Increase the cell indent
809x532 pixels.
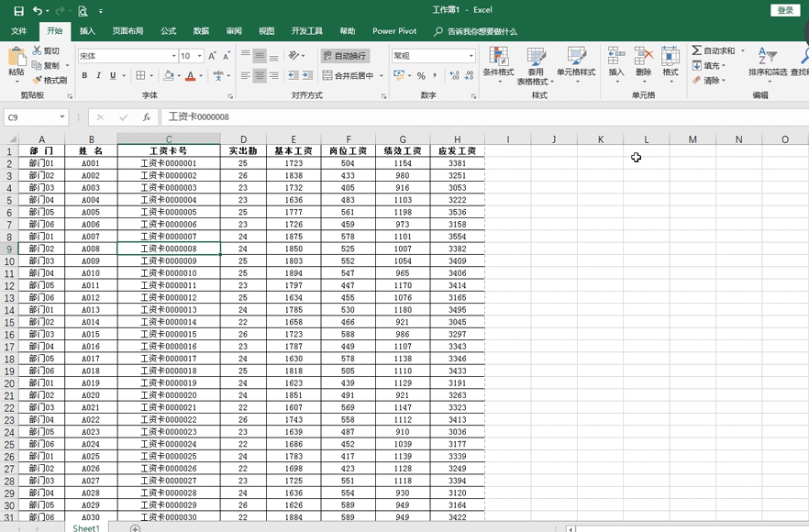coord(307,75)
